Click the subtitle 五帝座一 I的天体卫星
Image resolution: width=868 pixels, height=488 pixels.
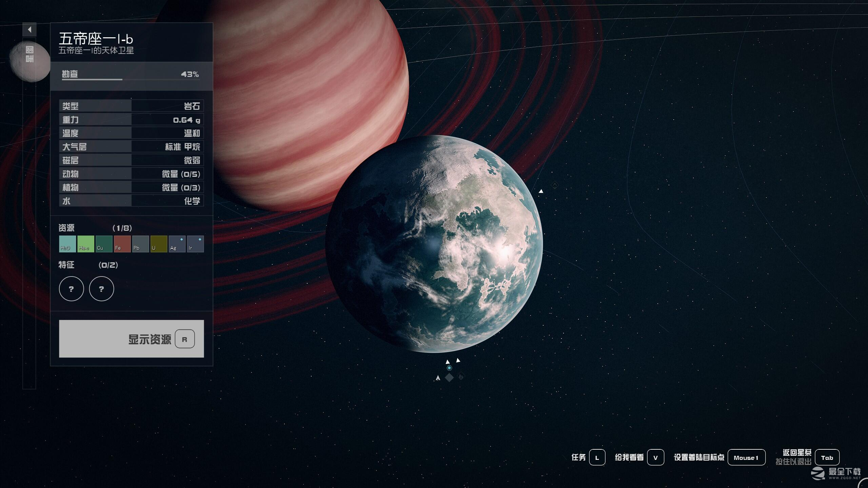(96, 50)
